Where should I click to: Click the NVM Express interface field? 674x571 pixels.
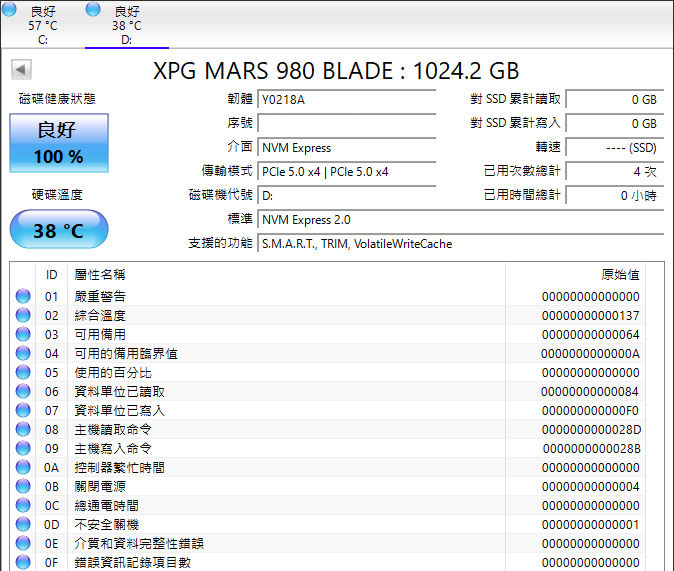pyautogui.click(x=346, y=147)
